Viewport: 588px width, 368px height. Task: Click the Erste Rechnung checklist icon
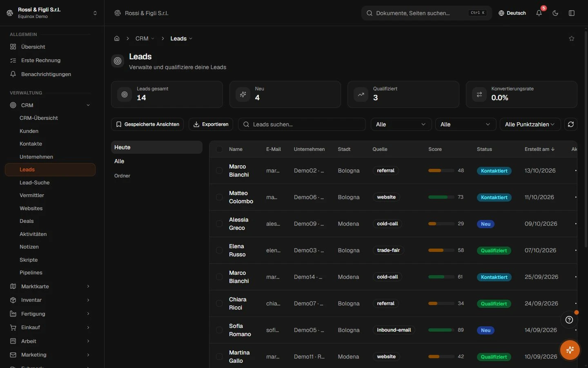pyautogui.click(x=13, y=61)
